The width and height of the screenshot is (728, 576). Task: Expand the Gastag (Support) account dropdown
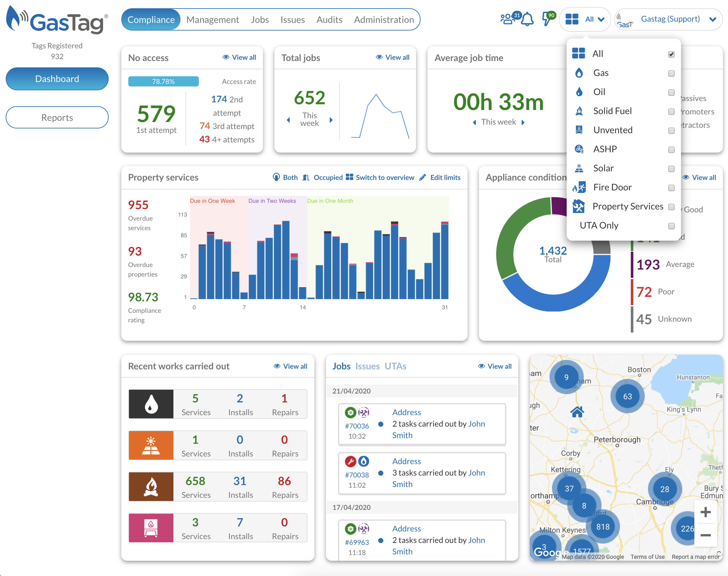pyautogui.click(x=669, y=19)
